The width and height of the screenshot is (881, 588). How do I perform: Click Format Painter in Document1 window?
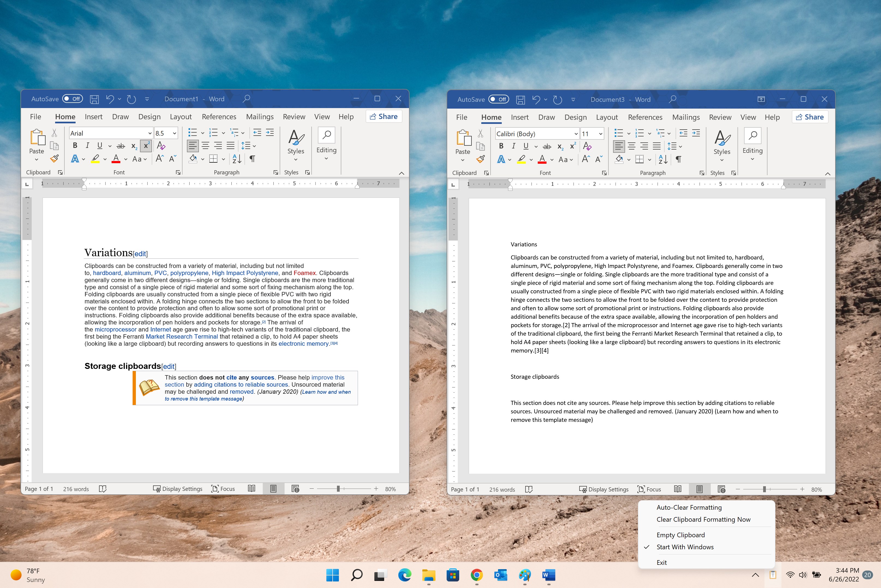[x=54, y=159]
